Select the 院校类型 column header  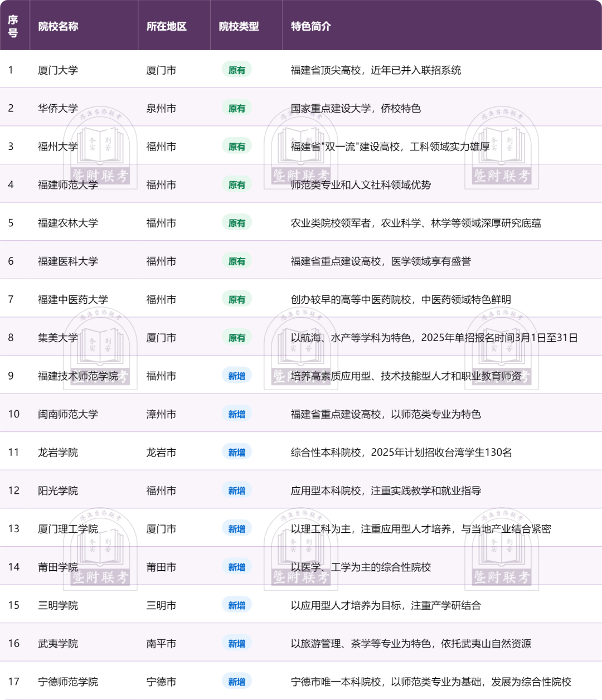239,26
